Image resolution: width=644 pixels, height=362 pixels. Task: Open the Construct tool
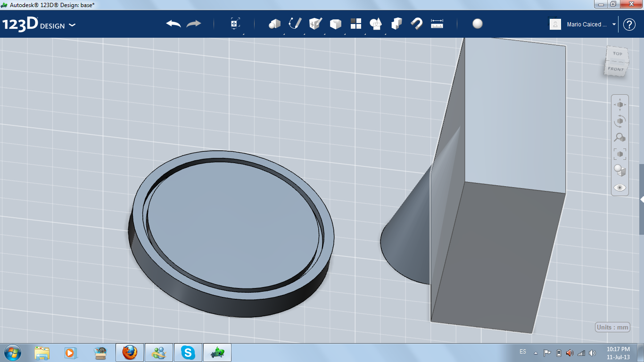(x=315, y=24)
